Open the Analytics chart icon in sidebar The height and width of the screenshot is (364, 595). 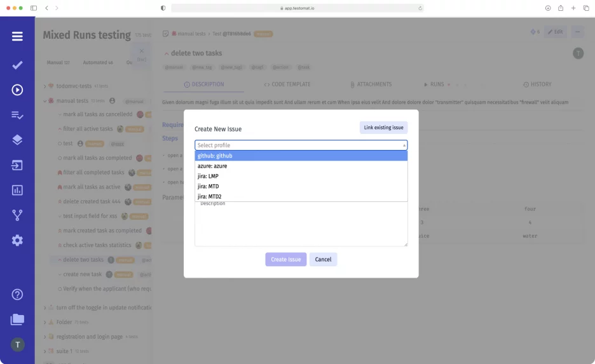tap(17, 190)
